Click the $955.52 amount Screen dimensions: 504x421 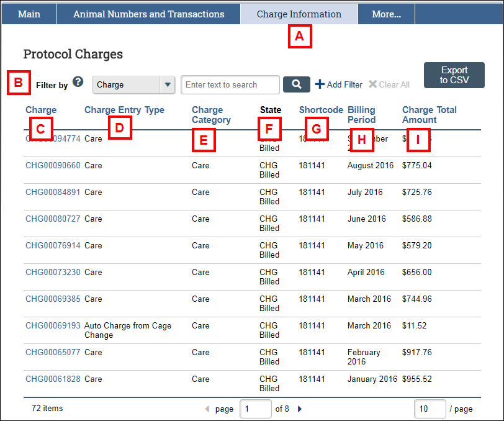417,379
